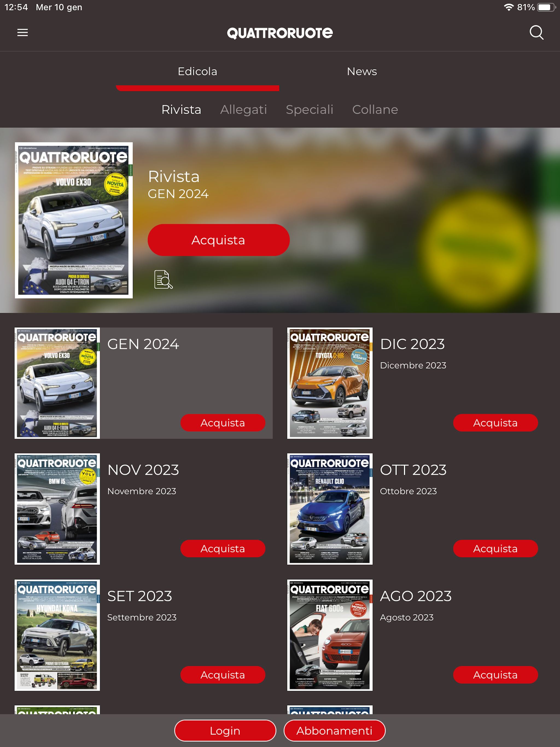Select the Rivista sub-tab
Viewport: 560px width, 747px height.
(181, 110)
